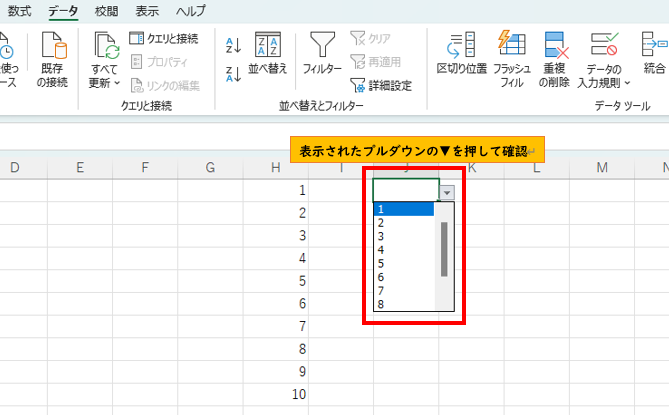
Task: Click column H cell containing 5
Action: coord(276,281)
